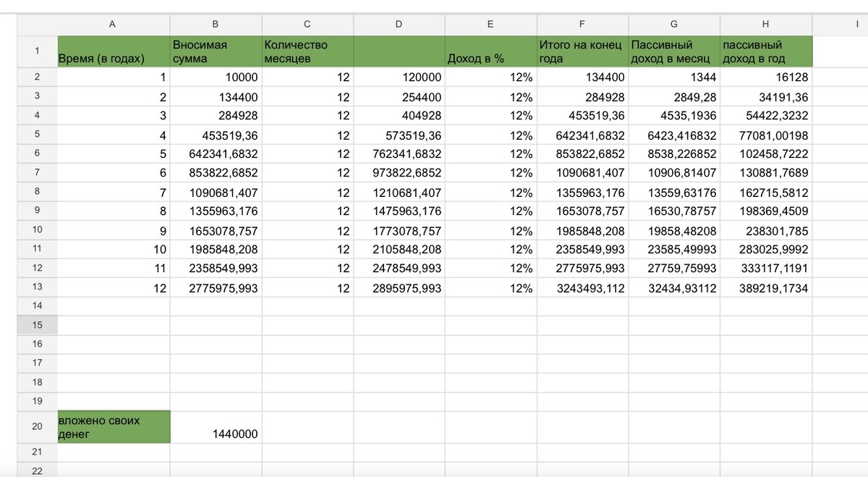Click header cell 'Время (в годах)'
Screen dimensions: 868x477
[x=114, y=51]
